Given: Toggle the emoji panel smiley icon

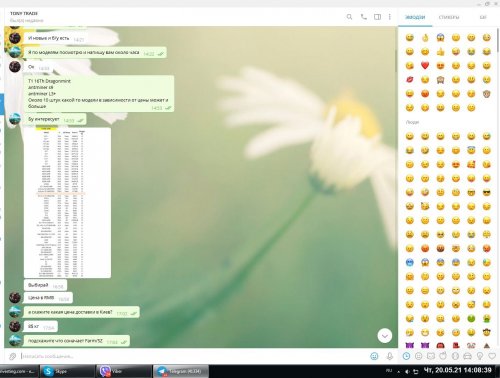Looking at the screenshot, I should [374, 356].
